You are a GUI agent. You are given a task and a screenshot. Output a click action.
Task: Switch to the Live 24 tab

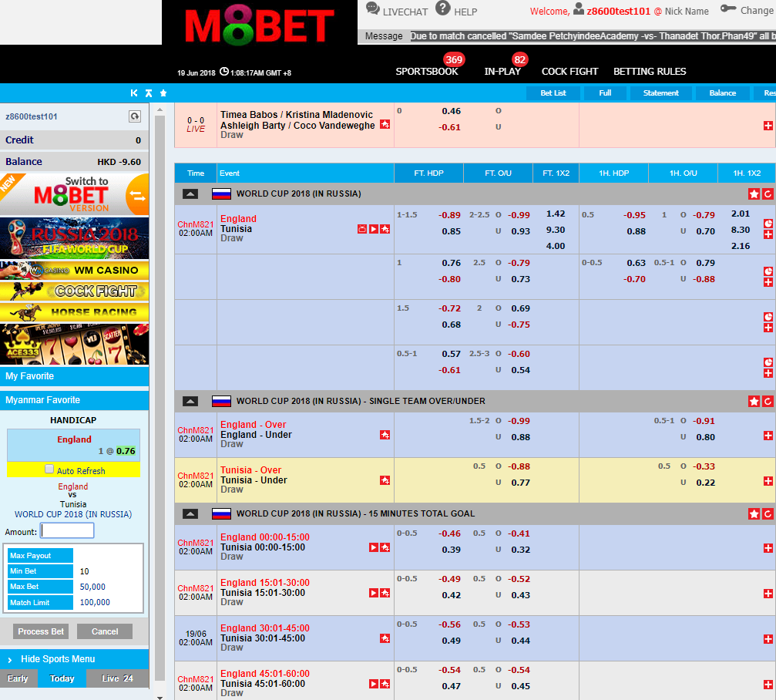(118, 678)
